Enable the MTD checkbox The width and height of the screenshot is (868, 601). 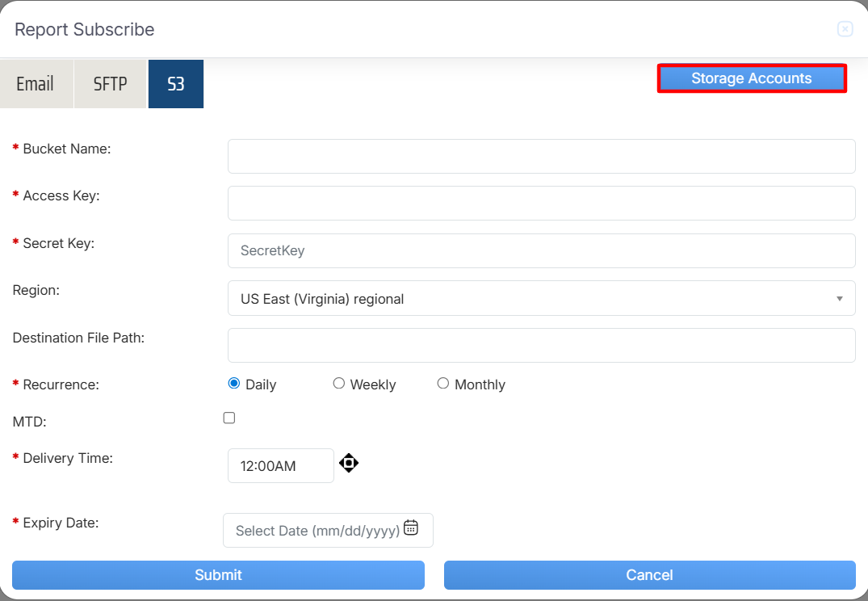(x=229, y=418)
